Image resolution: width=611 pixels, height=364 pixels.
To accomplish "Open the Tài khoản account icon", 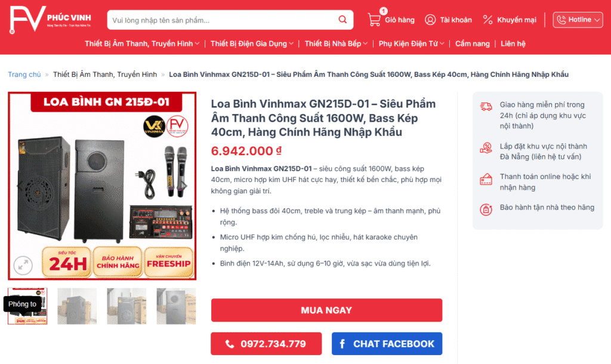I will (430, 20).
